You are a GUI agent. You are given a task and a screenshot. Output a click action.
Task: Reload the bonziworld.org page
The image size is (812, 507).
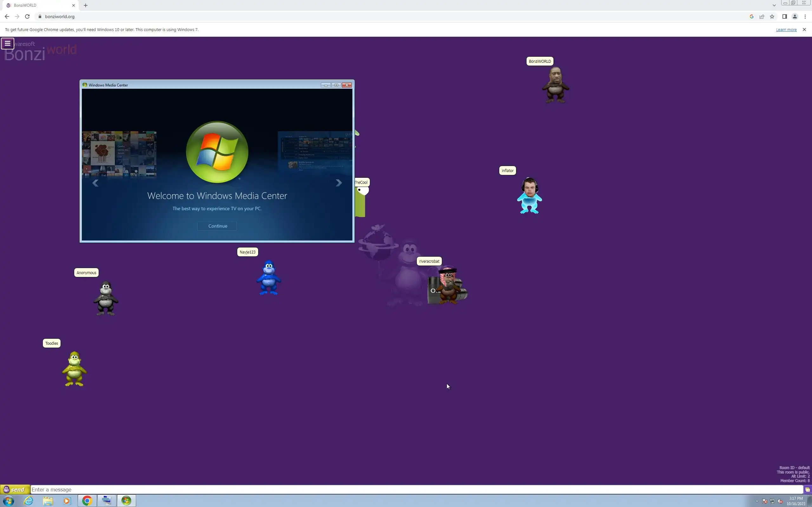coord(27,16)
